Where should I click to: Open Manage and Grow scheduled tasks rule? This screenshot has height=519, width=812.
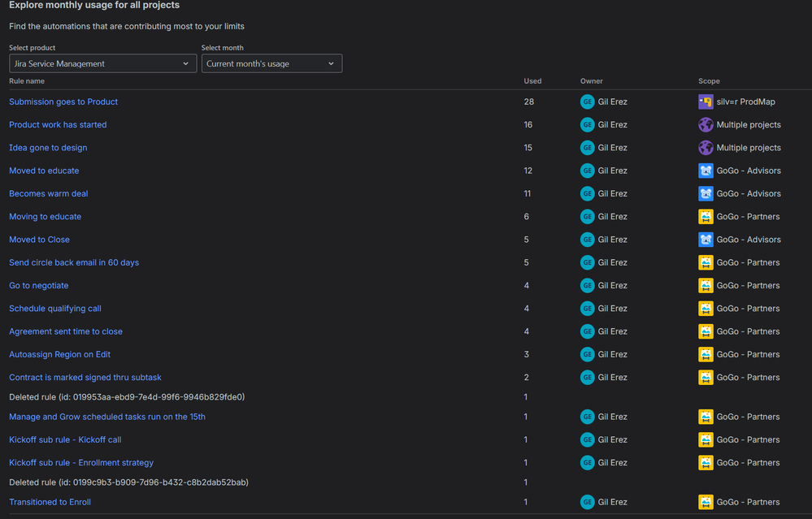[107, 417]
